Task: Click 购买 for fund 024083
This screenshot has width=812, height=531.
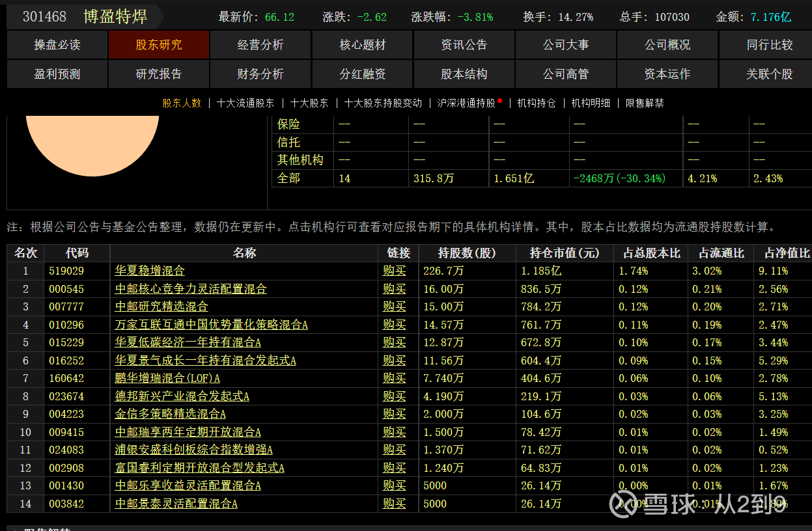Action: pyautogui.click(x=395, y=450)
